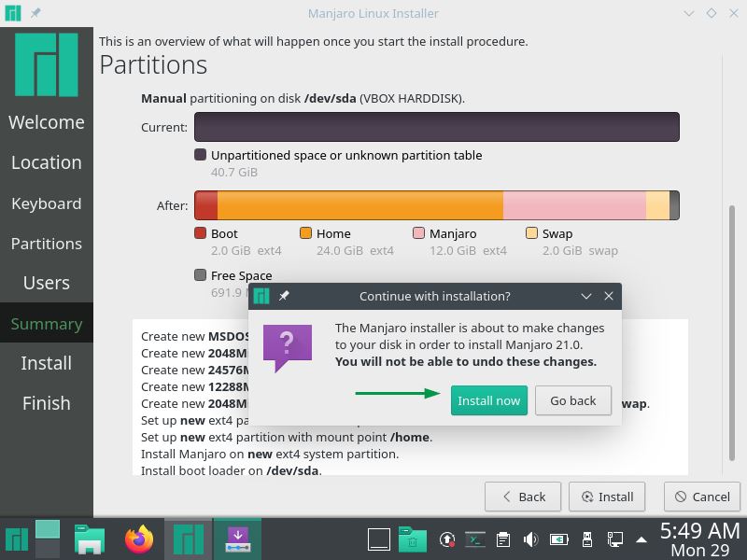Click the orange Home partition segment
747x560 pixels.
coord(359,205)
